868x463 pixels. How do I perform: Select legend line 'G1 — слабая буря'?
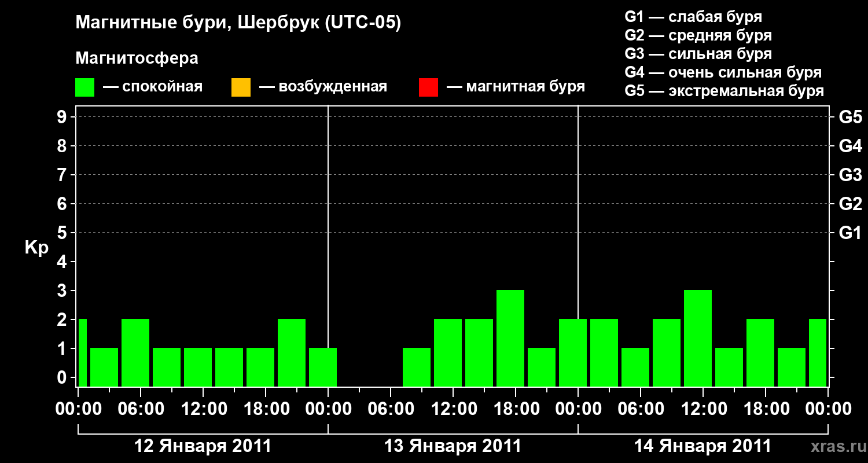click(693, 17)
